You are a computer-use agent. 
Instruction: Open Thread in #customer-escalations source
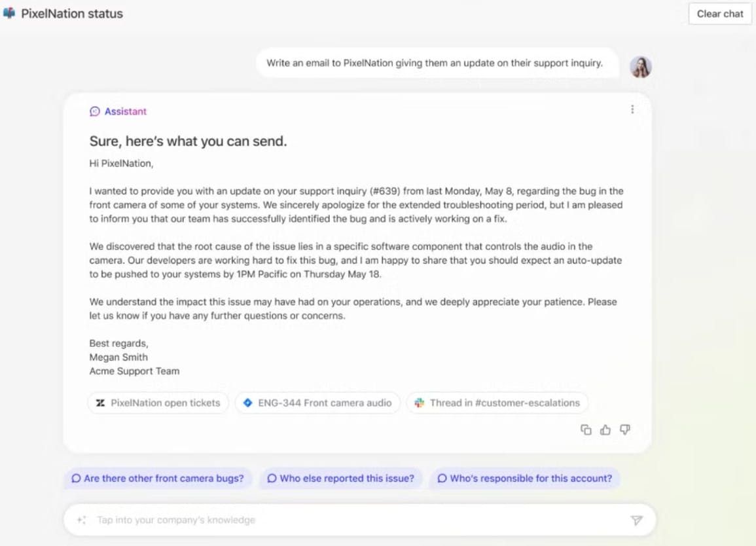[497, 403]
